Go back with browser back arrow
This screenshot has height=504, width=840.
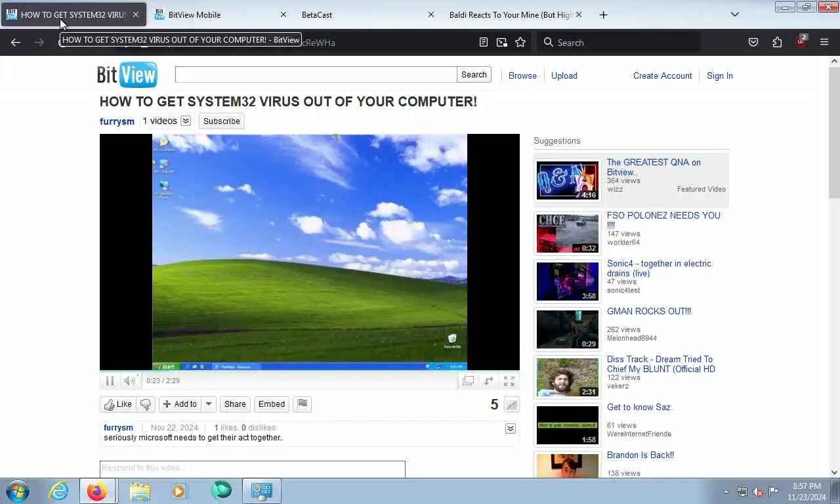[16, 42]
